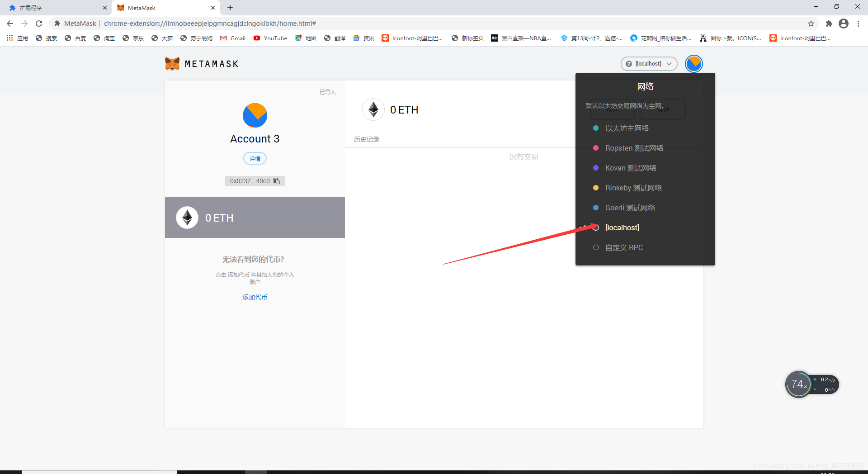The image size is (868, 474).
Task: Click the Ethereum icon beside balance
Action: (x=373, y=109)
